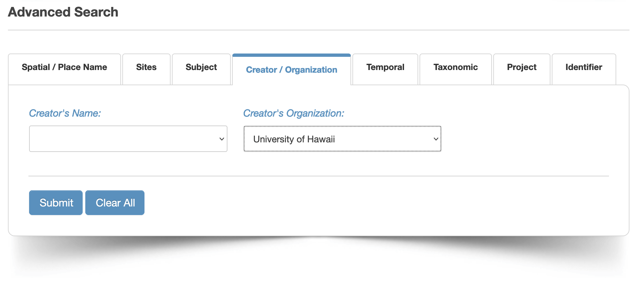Click the Creator's Name label
644x292 pixels.
coord(65,113)
